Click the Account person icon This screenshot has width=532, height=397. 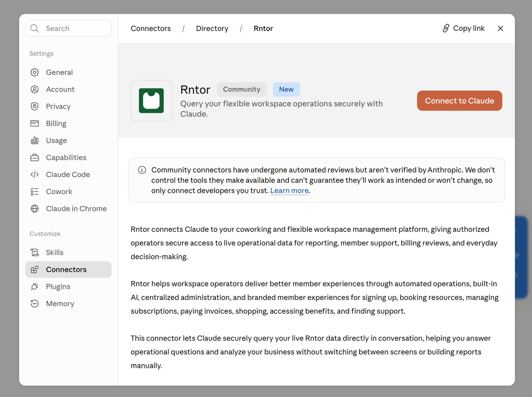pos(35,89)
